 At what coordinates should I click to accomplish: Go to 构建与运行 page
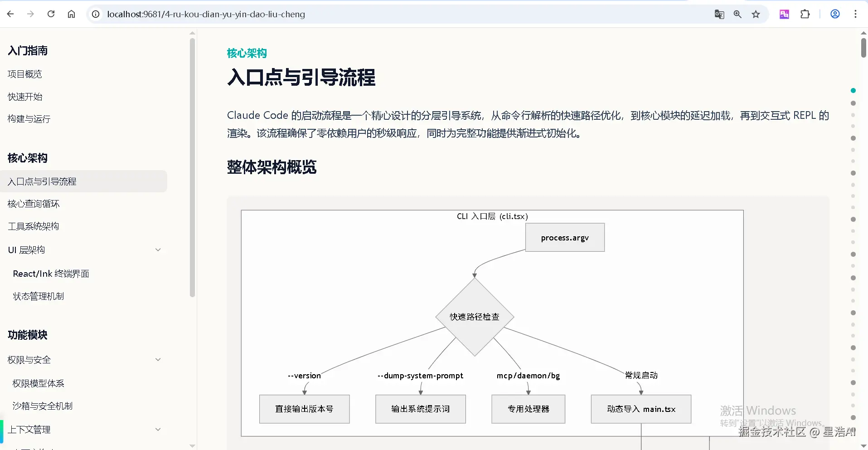click(x=29, y=119)
